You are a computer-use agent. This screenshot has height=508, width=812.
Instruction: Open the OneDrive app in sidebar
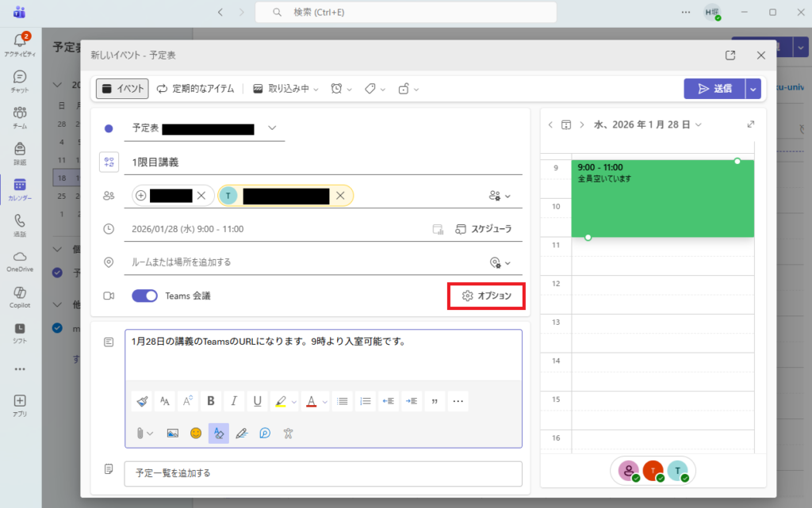click(20, 260)
